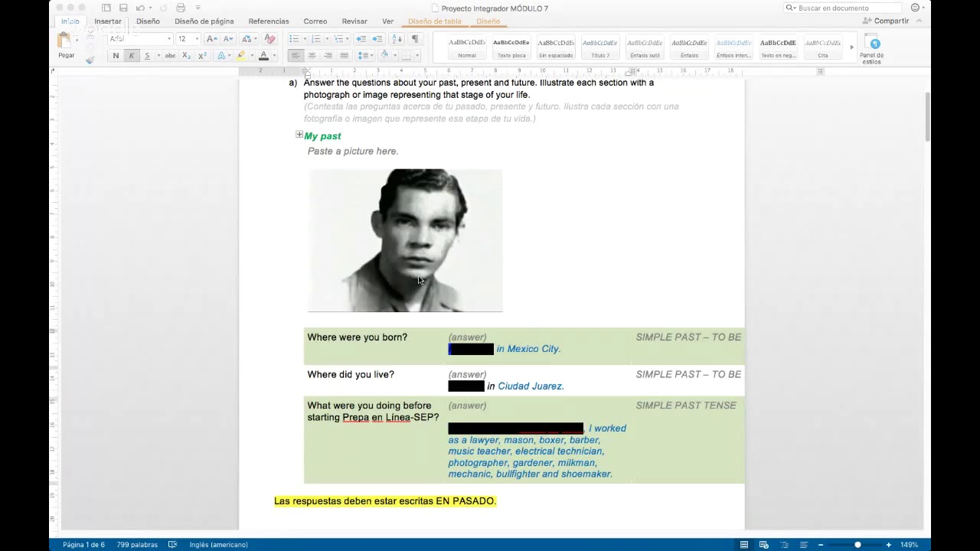Adjust the zoom slider handle
The width and height of the screenshot is (980, 551).
tap(857, 544)
